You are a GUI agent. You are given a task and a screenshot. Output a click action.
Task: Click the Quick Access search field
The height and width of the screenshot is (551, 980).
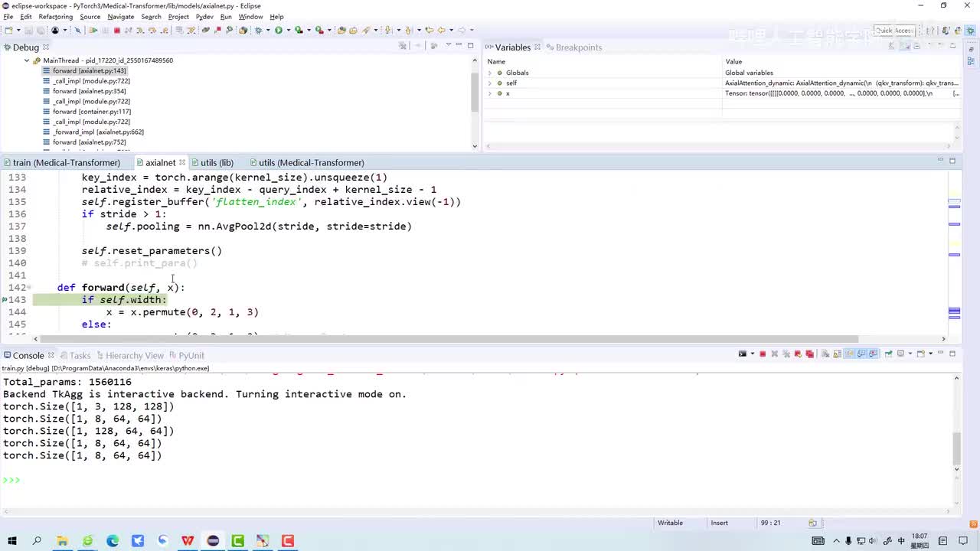tap(893, 31)
